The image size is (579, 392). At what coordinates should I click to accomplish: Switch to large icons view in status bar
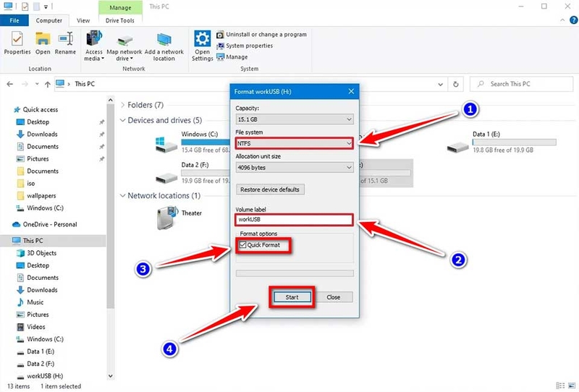pyautogui.click(x=572, y=385)
